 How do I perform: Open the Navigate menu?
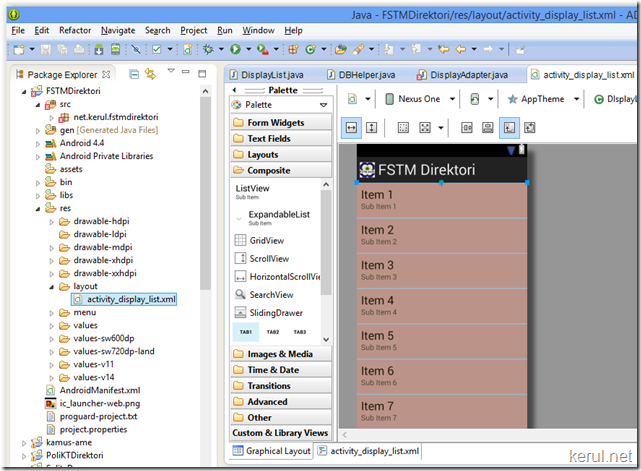point(118,30)
